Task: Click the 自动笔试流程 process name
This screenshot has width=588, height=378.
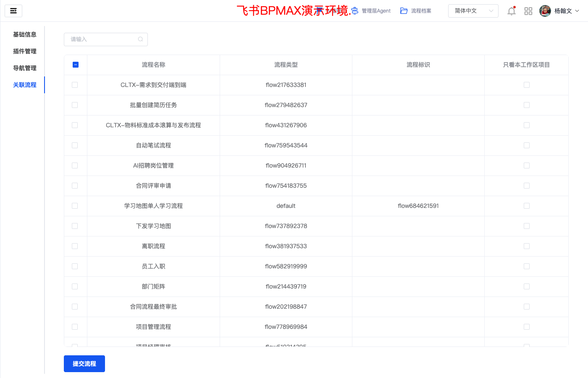Action: click(x=154, y=145)
